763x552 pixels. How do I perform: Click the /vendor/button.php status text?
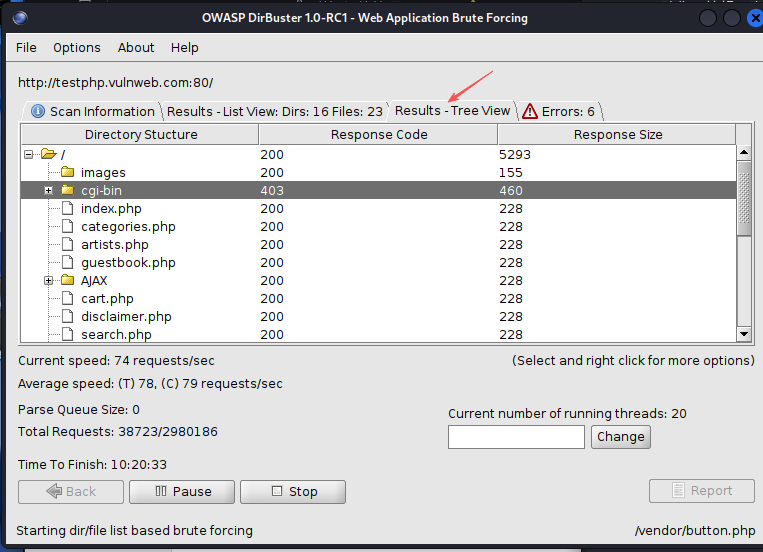(695, 530)
